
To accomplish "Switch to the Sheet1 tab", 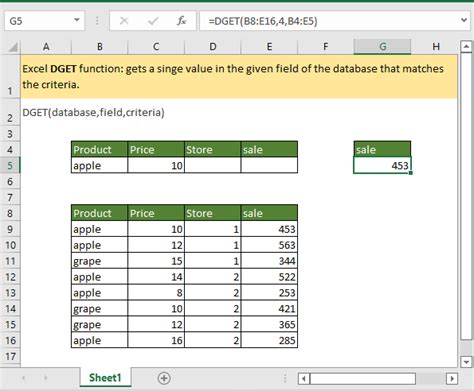I will 105,378.
